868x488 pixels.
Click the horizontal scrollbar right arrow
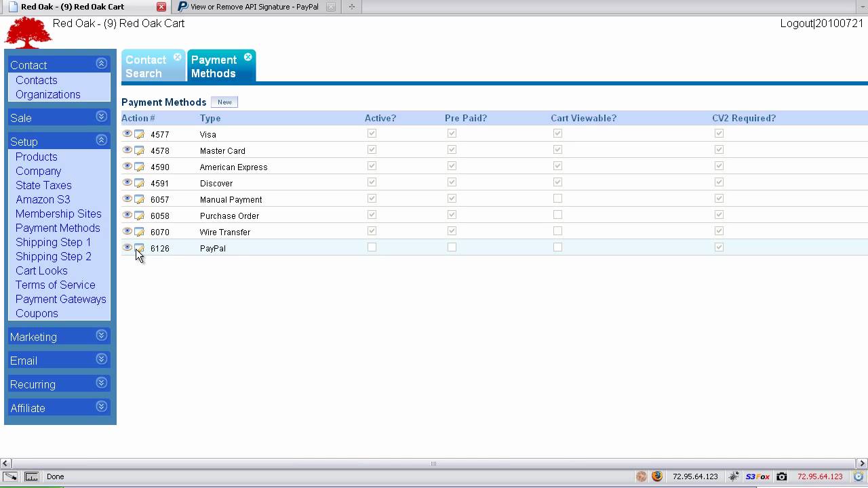[863, 464]
